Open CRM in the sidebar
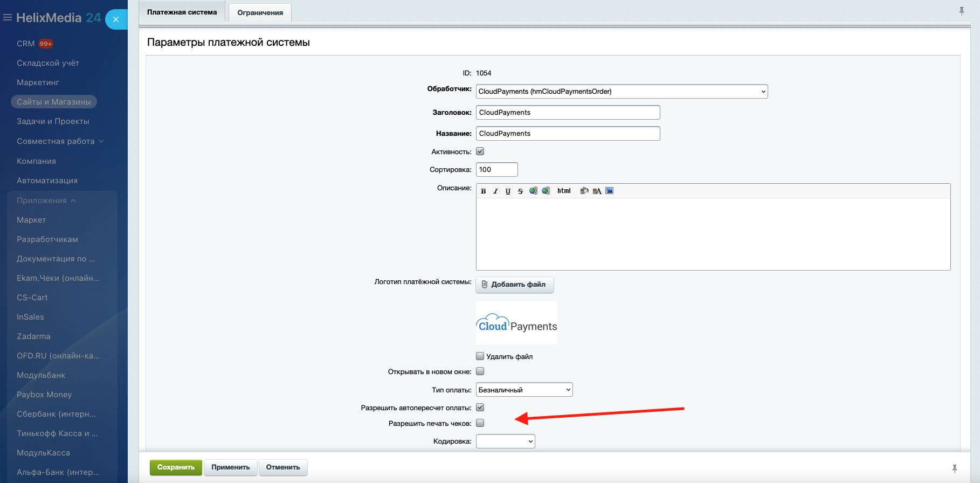The width and height of the screenshot is (980, 483). click(x=25, y=44)
